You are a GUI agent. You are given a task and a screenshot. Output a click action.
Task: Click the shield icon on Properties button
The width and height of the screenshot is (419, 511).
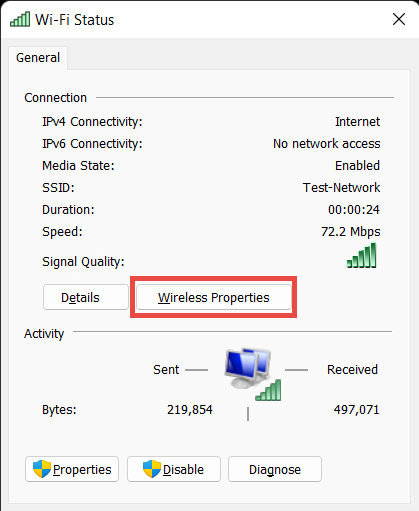(42, 469)
